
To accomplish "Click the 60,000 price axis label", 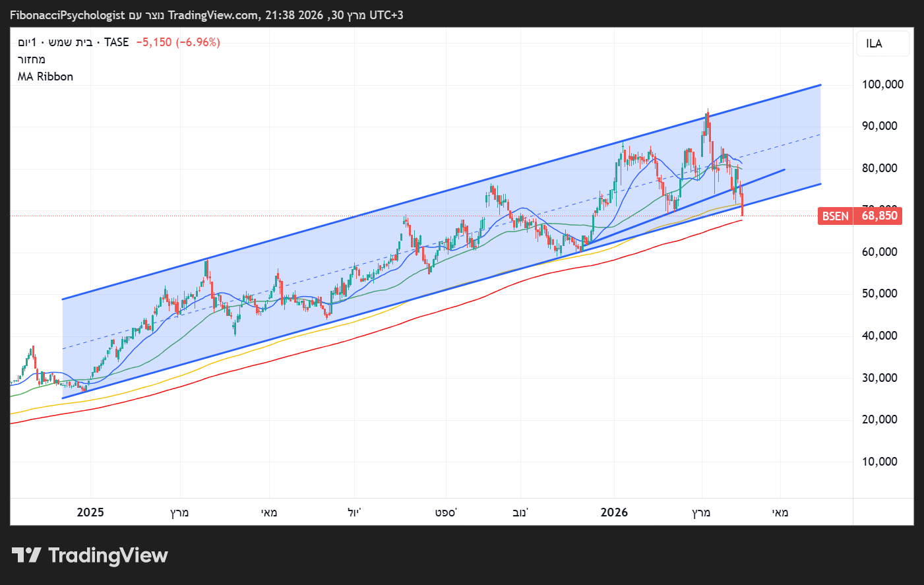I will (x=879, y=252).
